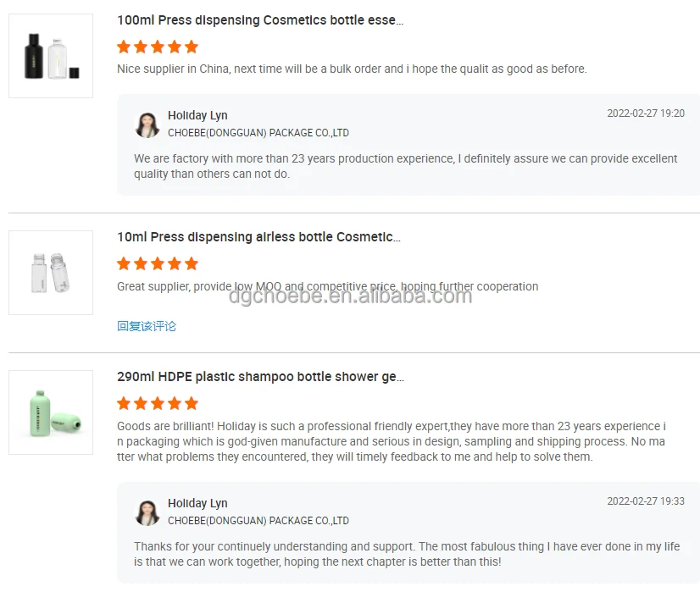Screen dimensions: 700x592
Task: Click the CHOEBE(DONGGUAN) PACKAGE company name in the last reply
Action: coord(258,521)
